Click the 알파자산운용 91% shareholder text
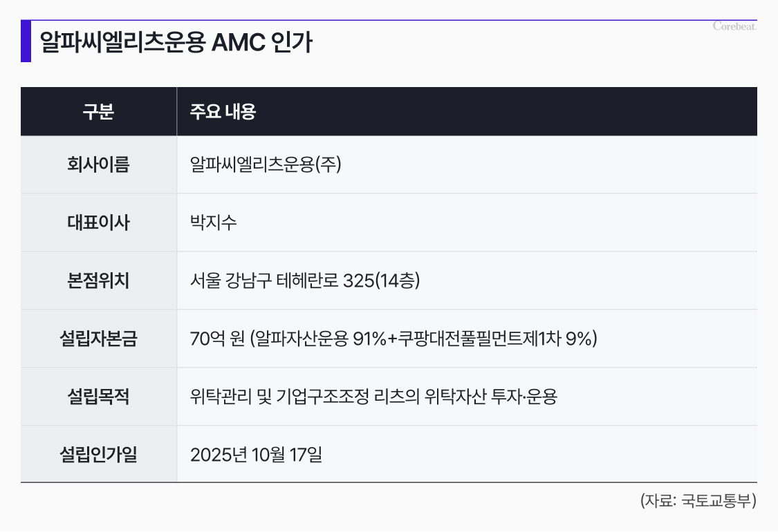 [x=320, y=339]
